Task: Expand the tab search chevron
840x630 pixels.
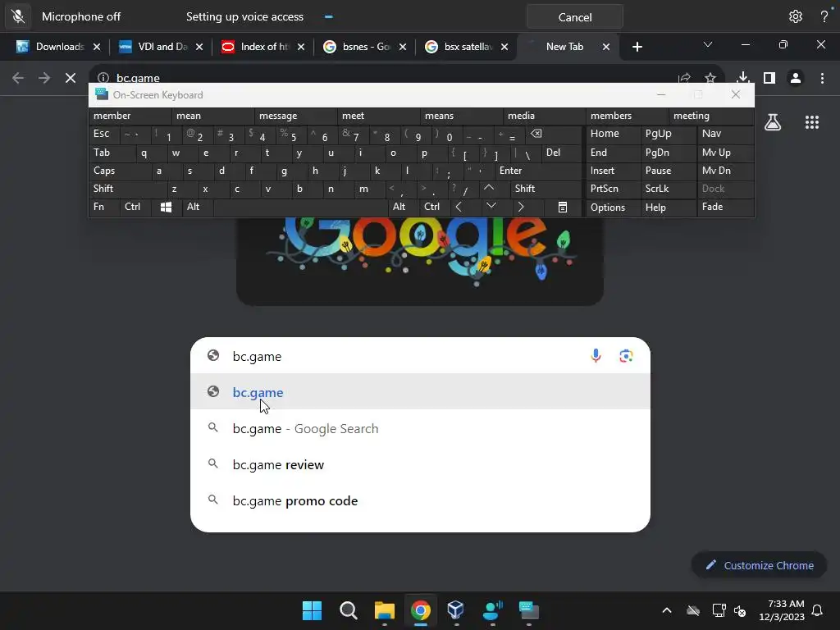Action: click(708, 45)
